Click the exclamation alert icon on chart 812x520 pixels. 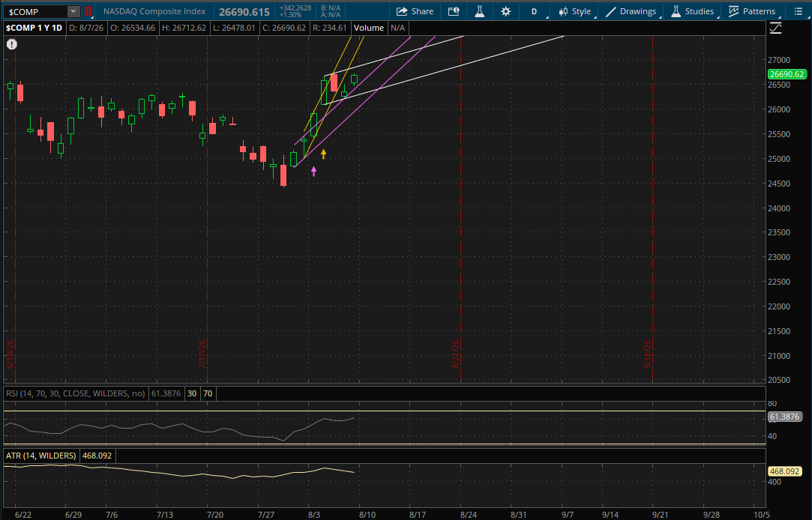click(x=12, y=44)
